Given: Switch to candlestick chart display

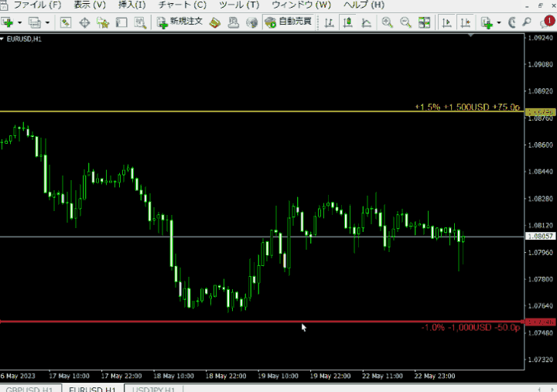Looking at the screenshot, I should [348, 22].
